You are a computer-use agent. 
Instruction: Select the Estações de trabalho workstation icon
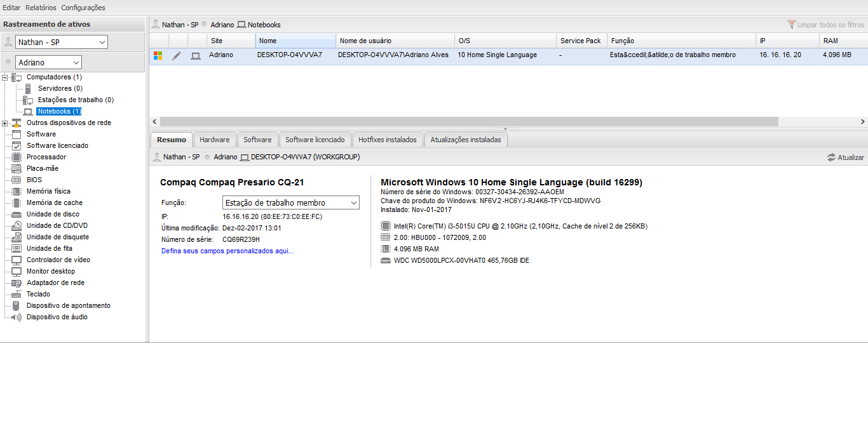[28, 100]
